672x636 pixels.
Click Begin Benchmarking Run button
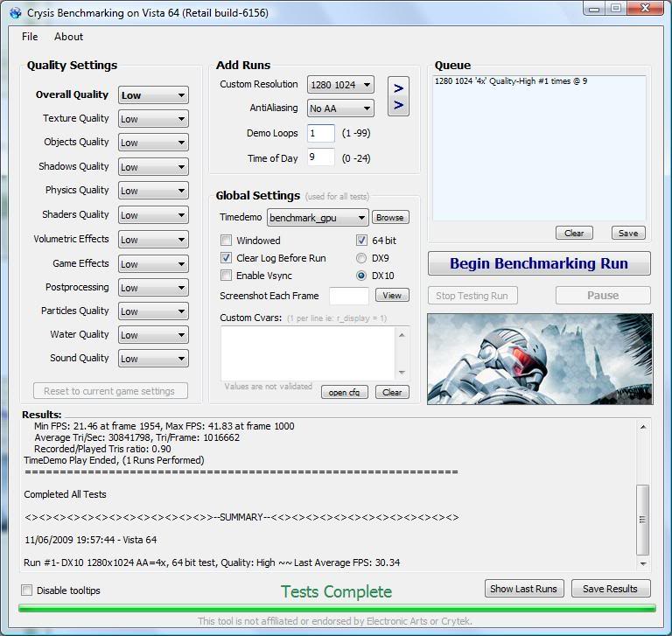pos(539,263)
